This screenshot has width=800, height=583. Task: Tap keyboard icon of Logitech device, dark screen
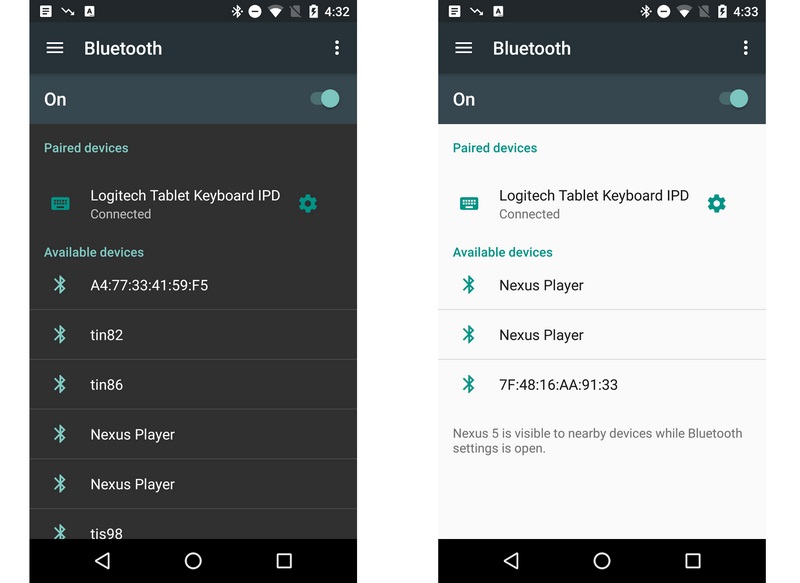60,204
